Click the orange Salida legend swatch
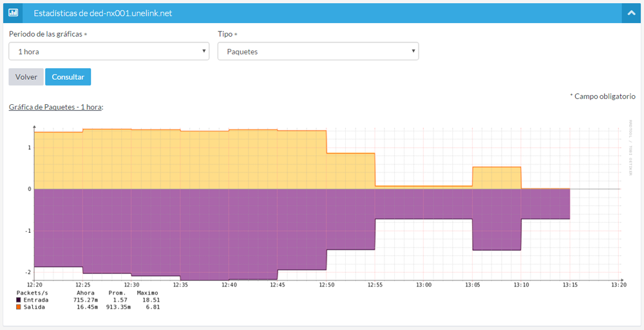This screenshot has width=644, height=330. click(19, 307)
